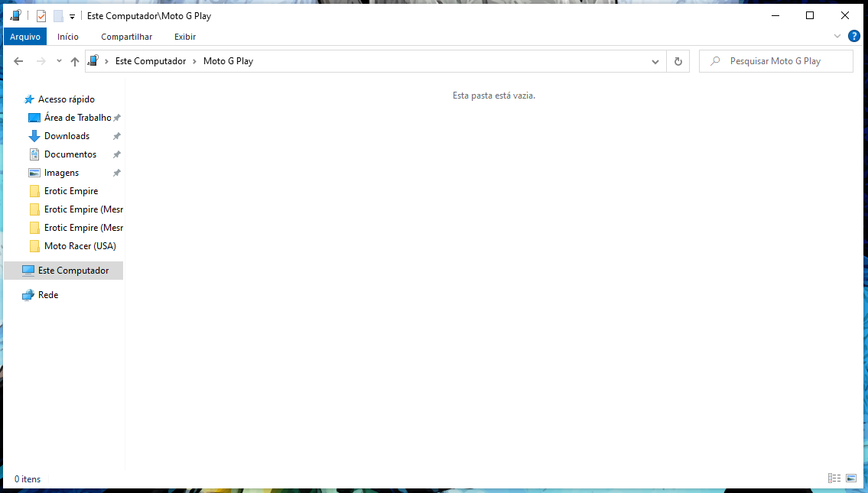Click the Pesquisar Moto G Play search box
This screenshot has width=868, height=493.
click(x=775, y=61)
